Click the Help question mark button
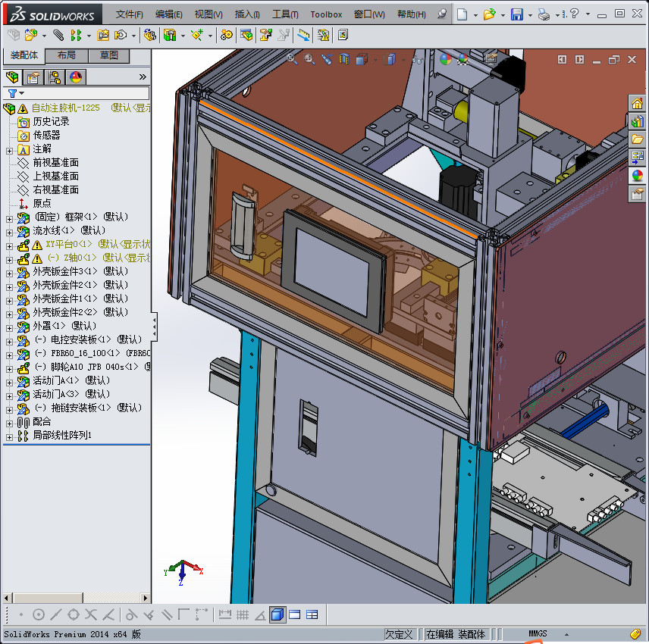Screen dimensions: 649x644 pyautogui.click(x=574, y=14)
